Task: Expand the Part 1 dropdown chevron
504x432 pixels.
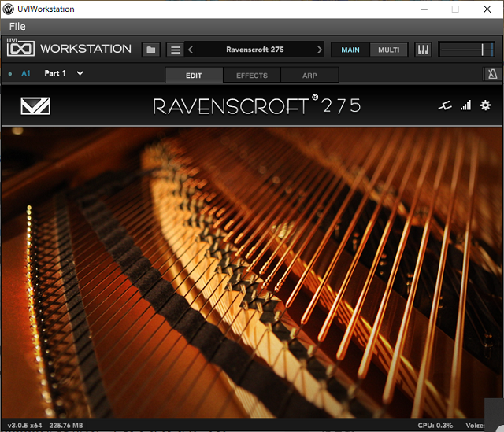Action: 80,73
